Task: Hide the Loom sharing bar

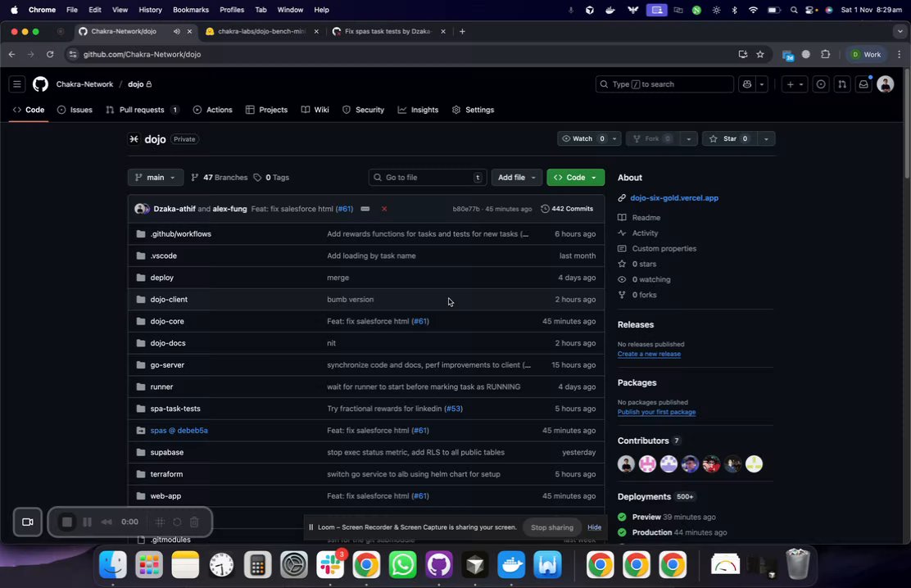Action: (x=594, y=527)
